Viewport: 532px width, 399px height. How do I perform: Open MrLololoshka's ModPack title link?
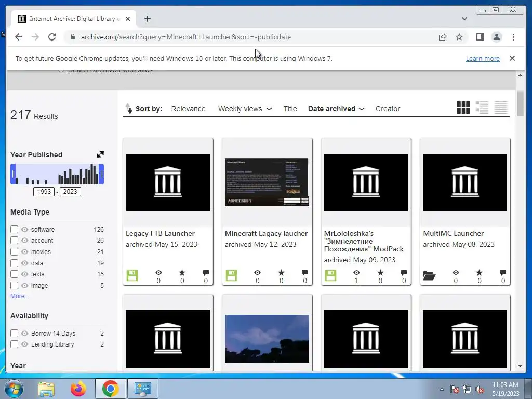click(364, 241)
